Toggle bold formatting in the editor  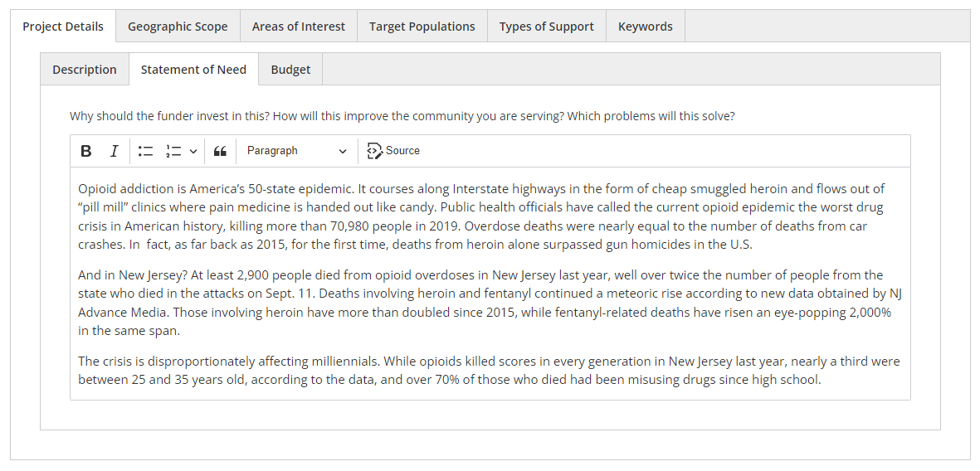pos(85,151)
